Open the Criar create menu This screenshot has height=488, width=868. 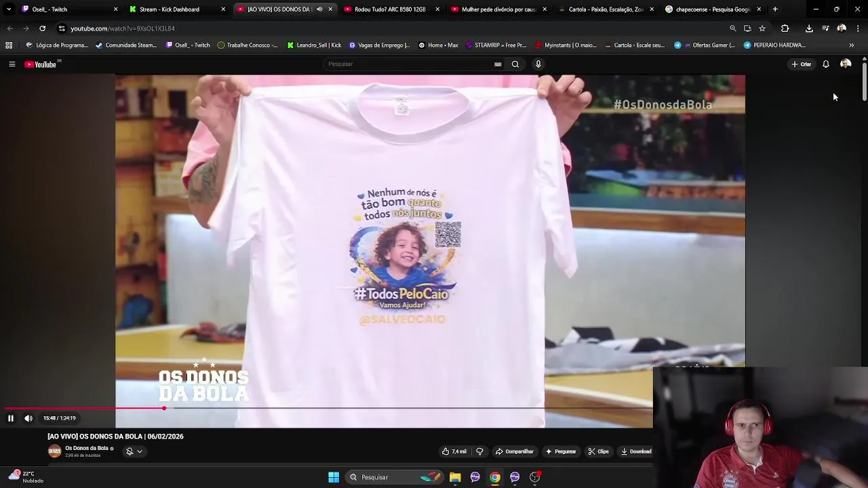point(801,64)
